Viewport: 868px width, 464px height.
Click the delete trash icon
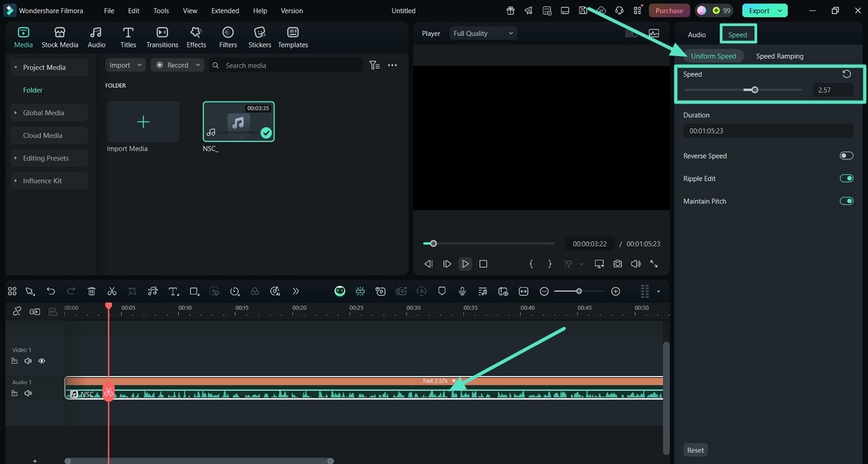[x=91, y=291]
